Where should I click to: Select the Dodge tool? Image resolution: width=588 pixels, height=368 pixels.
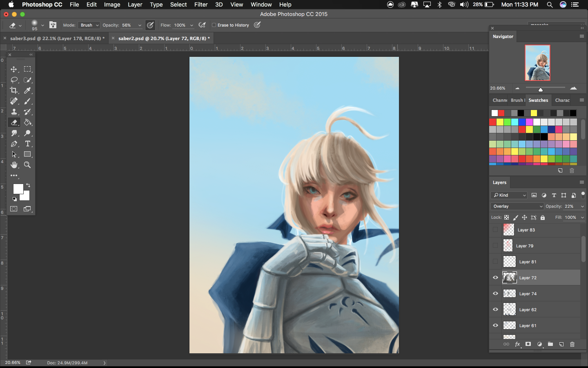click(x=27, y=133)
